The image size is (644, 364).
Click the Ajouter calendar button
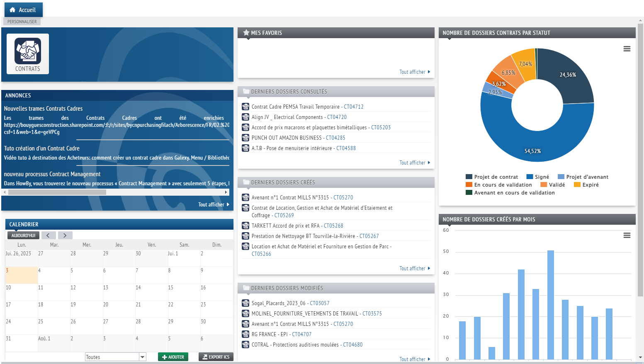(173, 357)
